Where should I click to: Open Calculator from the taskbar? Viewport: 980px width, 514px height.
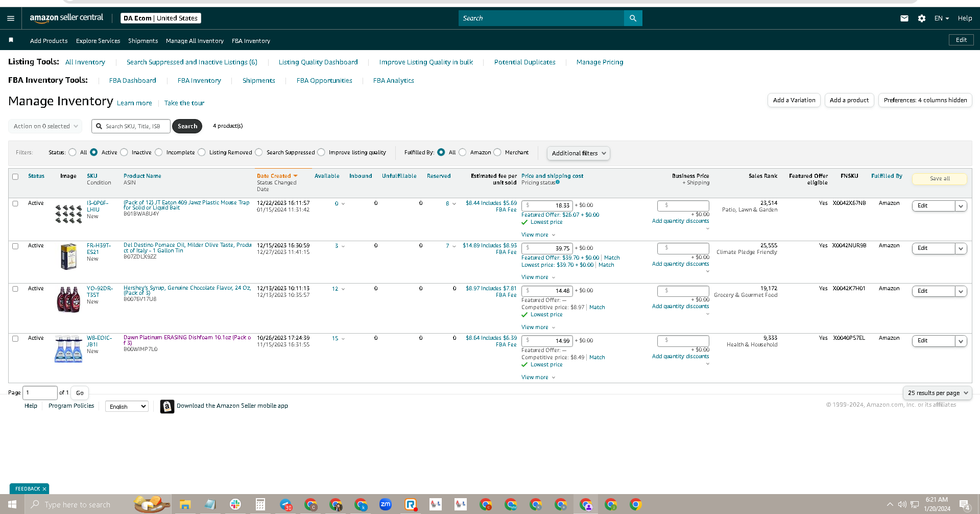pos(260,505)
